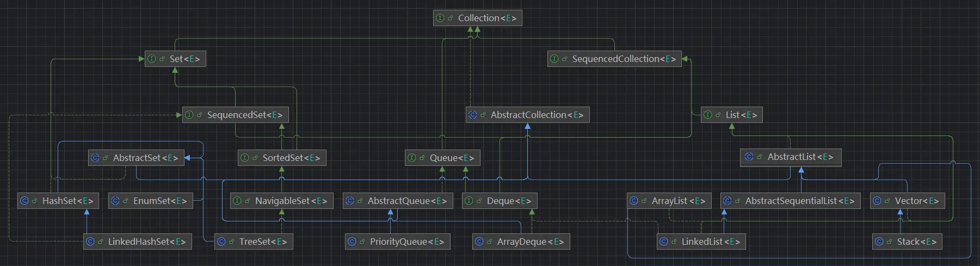Click the class icon on Stack<E> node
This screenshot has width=980, height=266.
pyautogui.click(x=879, y=242)
